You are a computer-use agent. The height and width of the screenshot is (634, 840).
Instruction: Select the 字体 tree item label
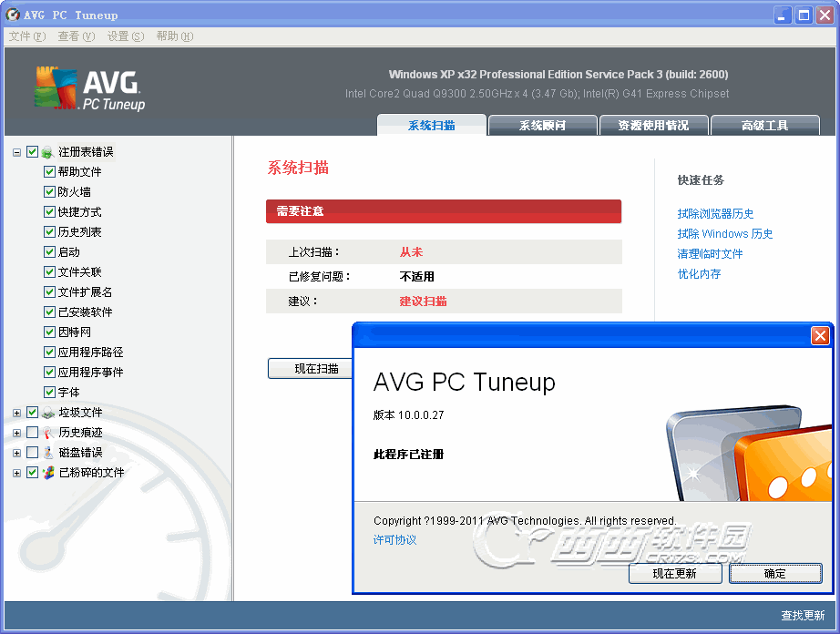pyautogui.click(x=68, y=393)
